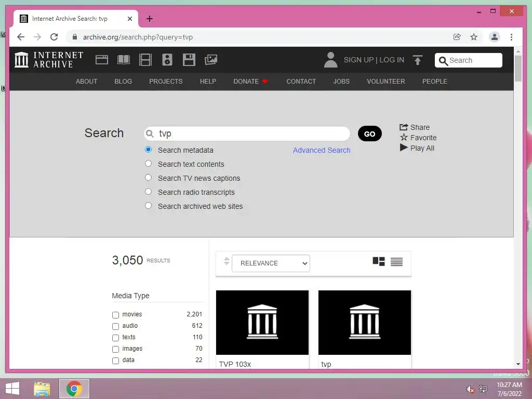
Task: Check the movies media type filter
Action: [115, 315]
